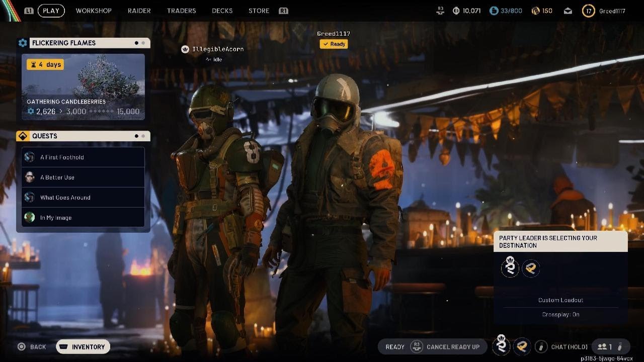Click CHAT (HOLD) label
644x362 pixels.
point(569,347)
